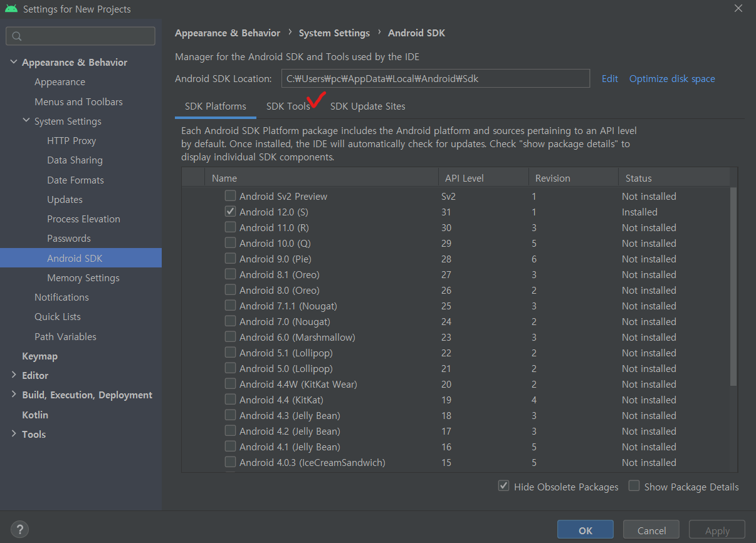Sort by the Revision column header
The image size is (756, 543).
click(573, 178)
